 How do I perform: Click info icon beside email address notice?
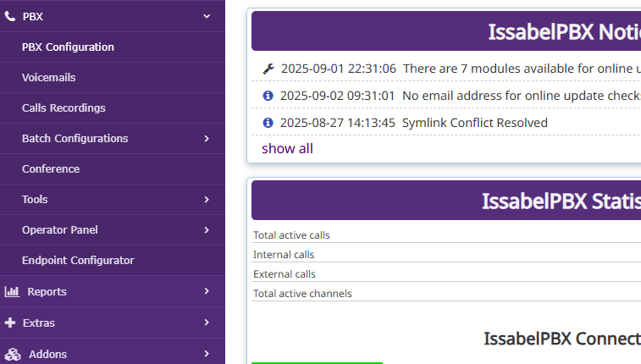tap(268, 96)
